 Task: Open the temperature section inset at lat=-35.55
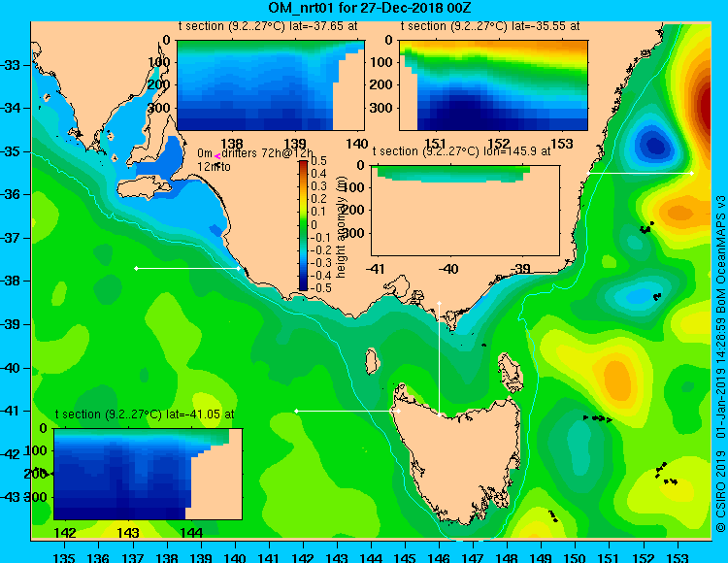point(493,85)
